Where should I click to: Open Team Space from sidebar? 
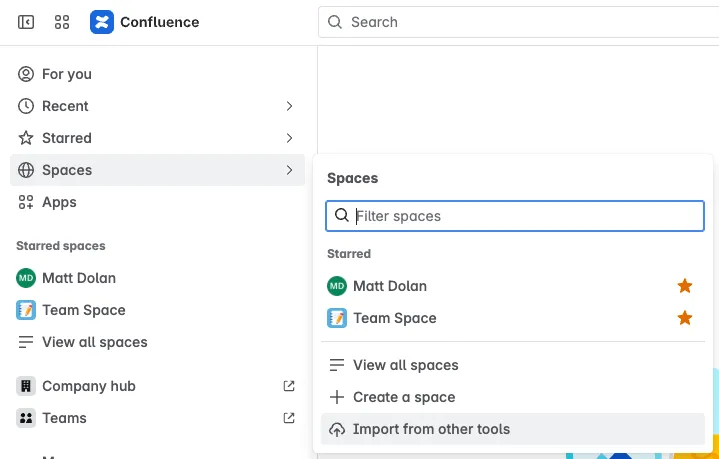[157, 310]
